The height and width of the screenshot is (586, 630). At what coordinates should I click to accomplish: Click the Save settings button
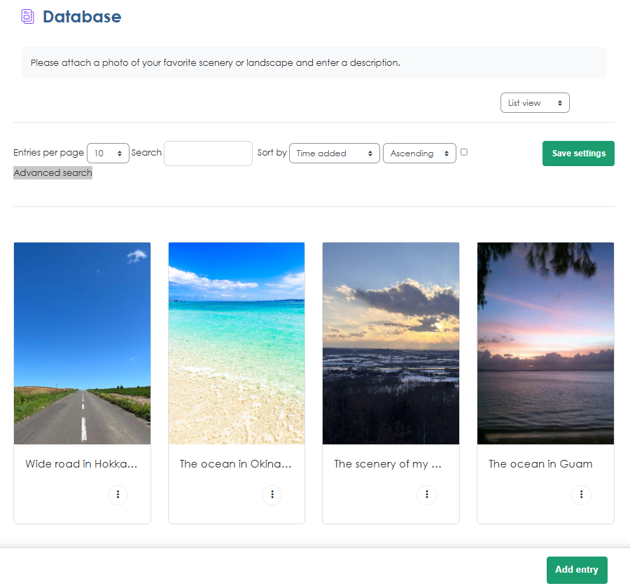578,153
